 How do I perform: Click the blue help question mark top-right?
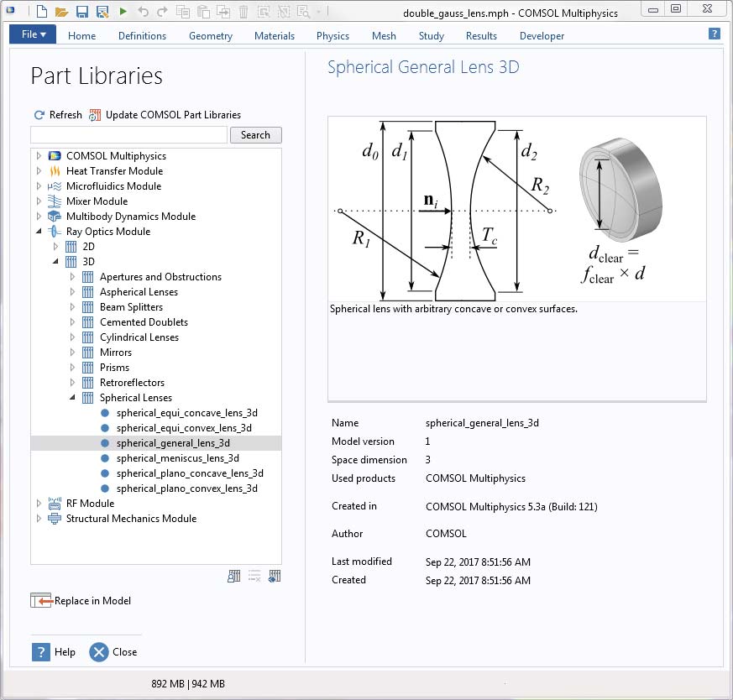tap(714, 34)
